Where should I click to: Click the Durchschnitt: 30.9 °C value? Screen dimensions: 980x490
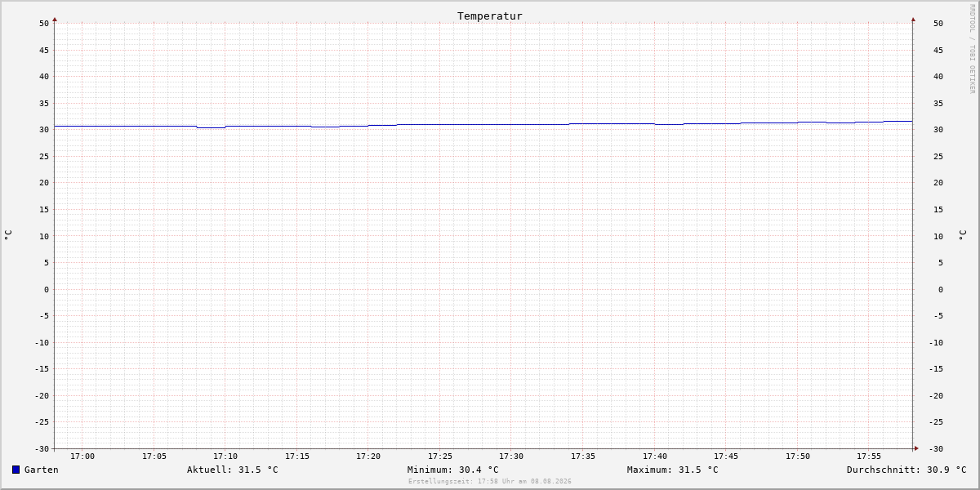pos(906,470)
